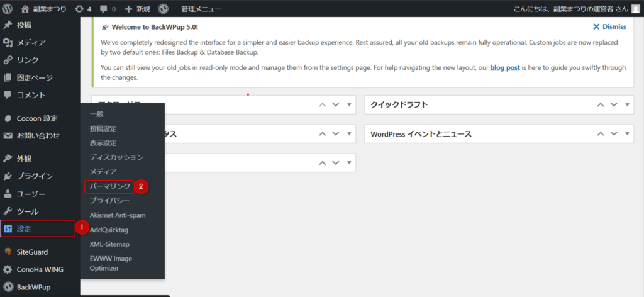Click the sliders icon beside 設定

click(x=8, y=229)
